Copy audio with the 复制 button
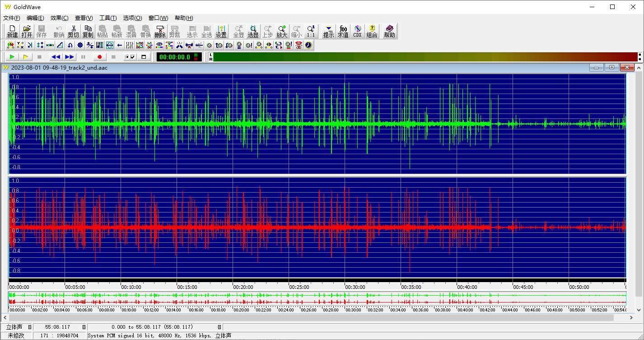This screenshot has width=644, height=340. [88, 31]
